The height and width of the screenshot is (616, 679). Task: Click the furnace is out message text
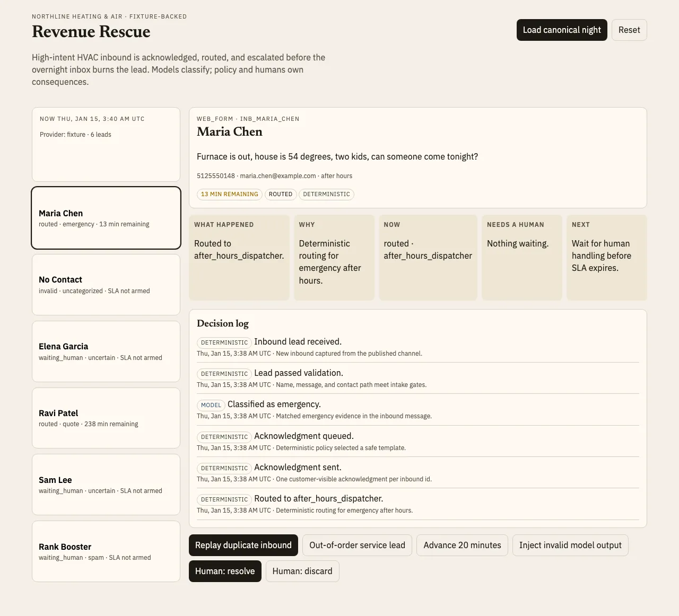[337, 157]
